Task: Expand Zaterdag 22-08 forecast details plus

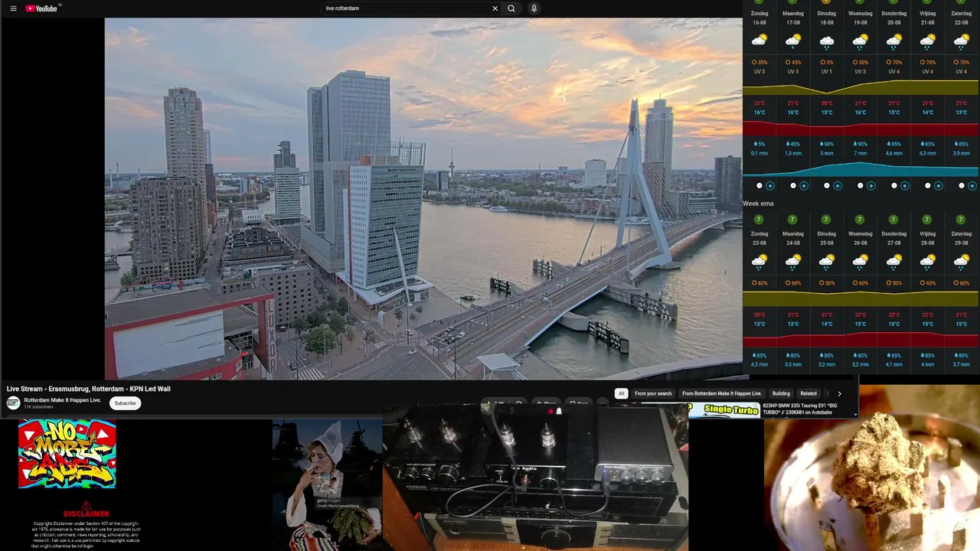Action: (x=972, y=186)
